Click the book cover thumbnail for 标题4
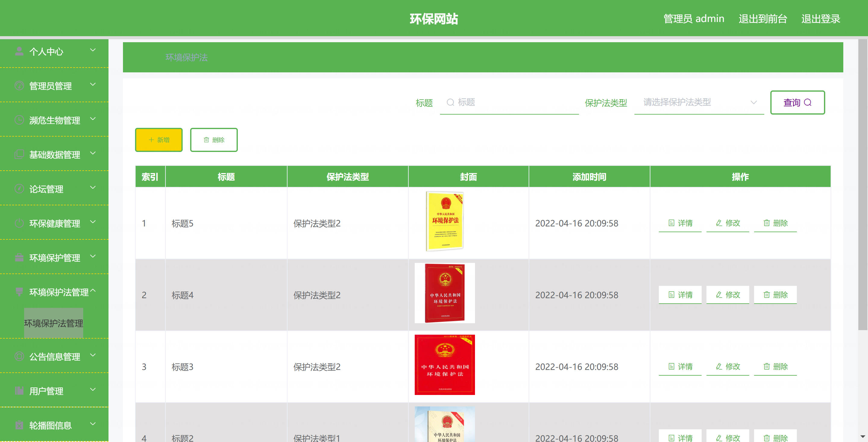This screenshot has width=868, height=442. click(445, 293)
